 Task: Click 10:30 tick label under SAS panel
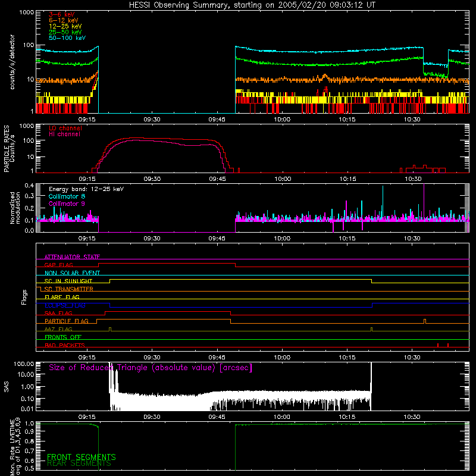coord(412,417)
